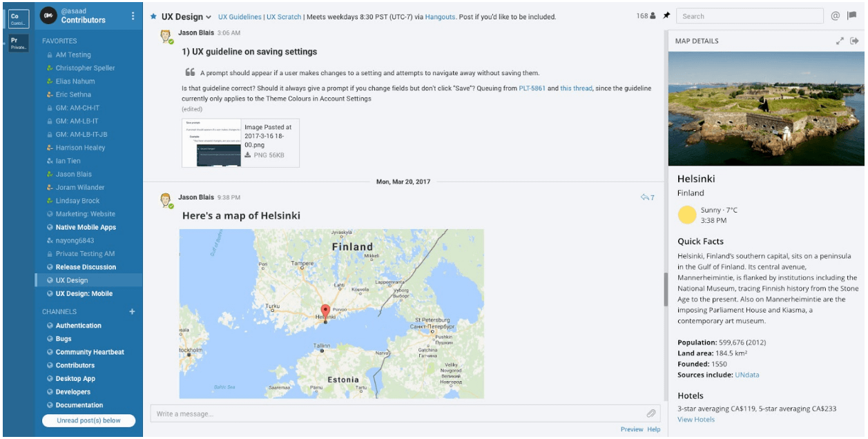View your recent @ mentions
Image resolution: width=868 pixels, height=439 pixels.
click(836, 15)
